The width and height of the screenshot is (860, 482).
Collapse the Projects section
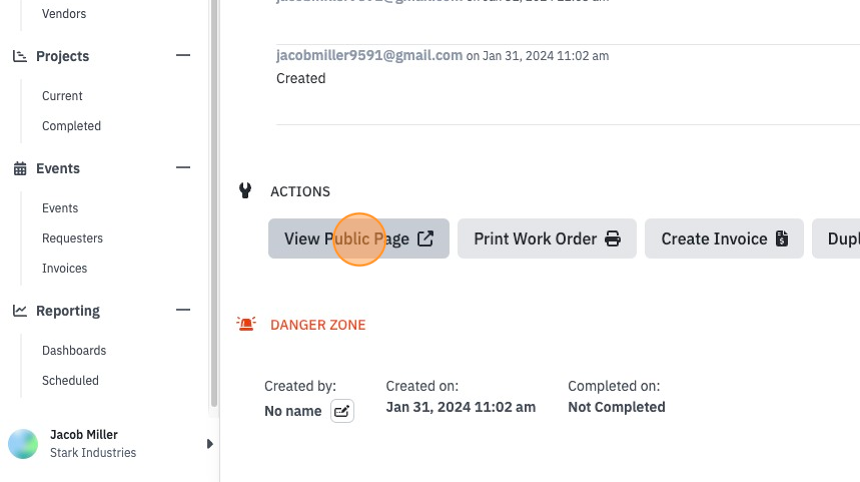coord(183,55)
